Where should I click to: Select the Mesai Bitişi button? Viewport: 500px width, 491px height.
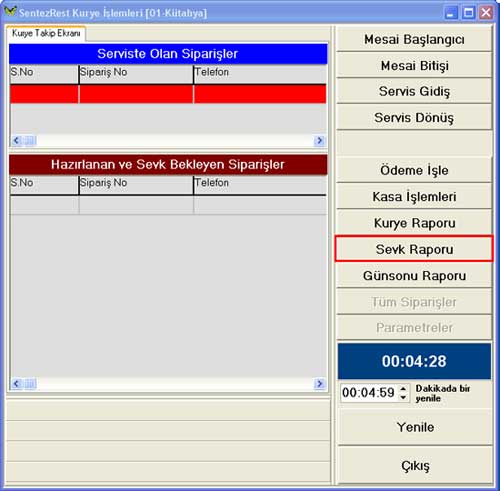414,66
